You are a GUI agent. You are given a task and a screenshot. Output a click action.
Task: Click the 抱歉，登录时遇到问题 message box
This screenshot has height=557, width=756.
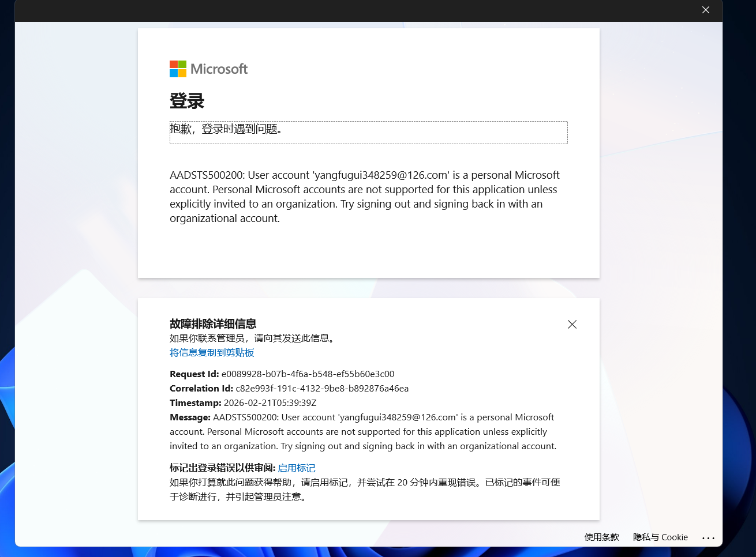tap(368, 132)
